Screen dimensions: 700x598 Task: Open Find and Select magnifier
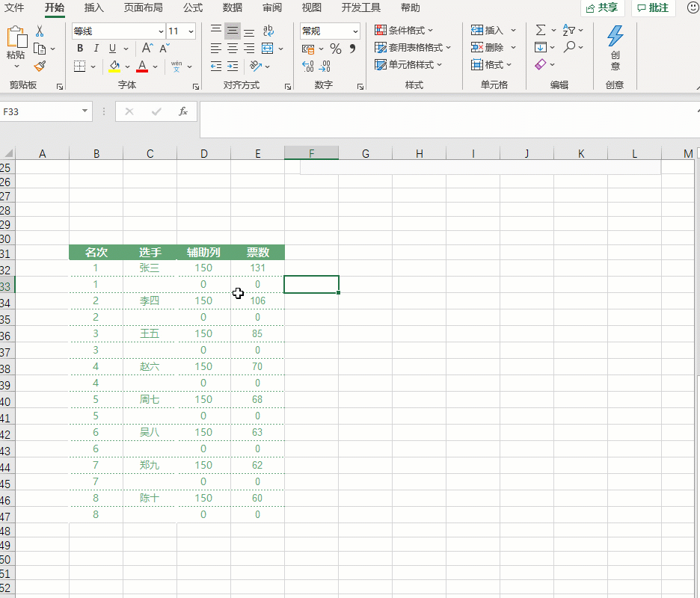point(569,47)
